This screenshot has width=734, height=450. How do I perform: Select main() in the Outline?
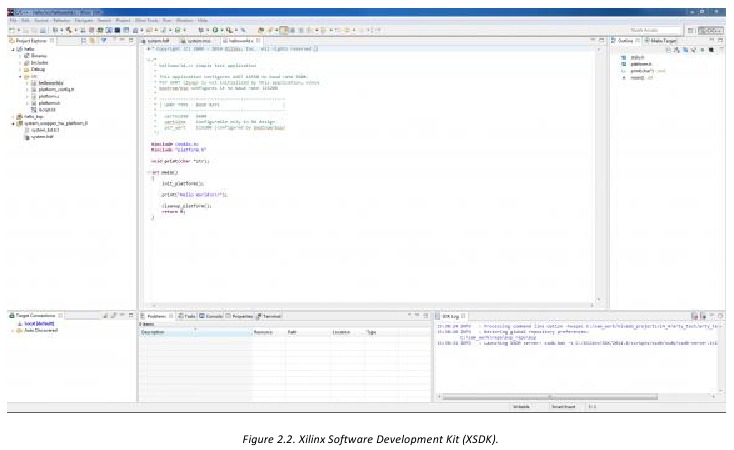(637, 78)
